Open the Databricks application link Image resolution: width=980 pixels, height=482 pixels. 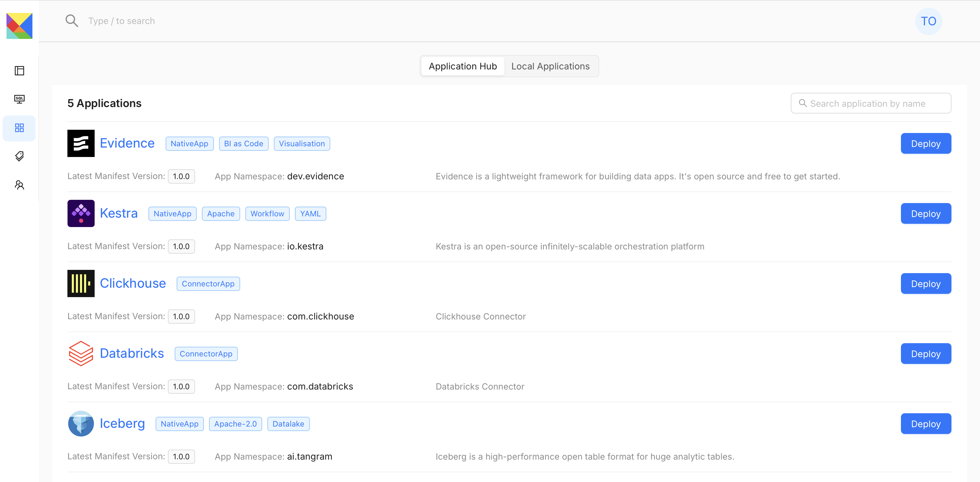tap(132, 353)
